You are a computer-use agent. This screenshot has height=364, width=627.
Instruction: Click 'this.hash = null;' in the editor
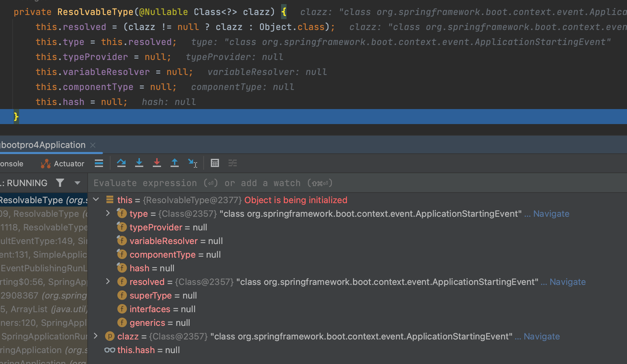[x=82, y=102]
